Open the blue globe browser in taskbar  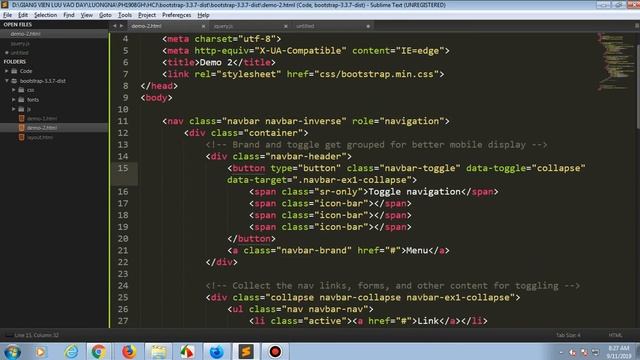[216, 351]
